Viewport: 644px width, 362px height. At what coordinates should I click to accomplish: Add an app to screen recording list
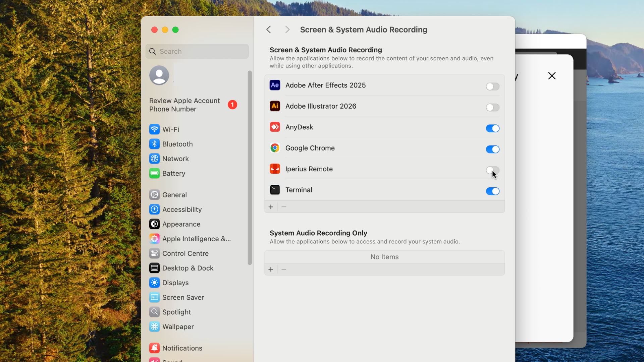coord(271,207)
